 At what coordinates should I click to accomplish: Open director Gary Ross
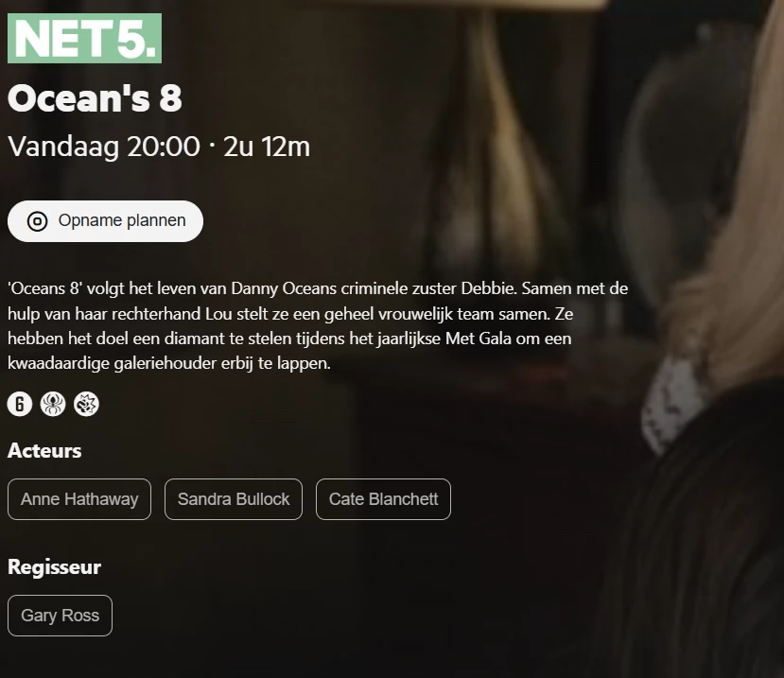point(60,616)
